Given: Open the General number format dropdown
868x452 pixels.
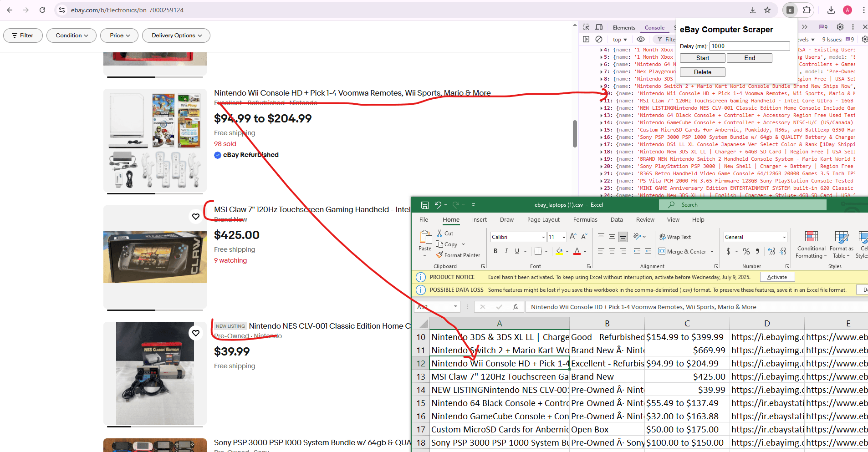Looking at the screenshot, I should pos(784,237).
